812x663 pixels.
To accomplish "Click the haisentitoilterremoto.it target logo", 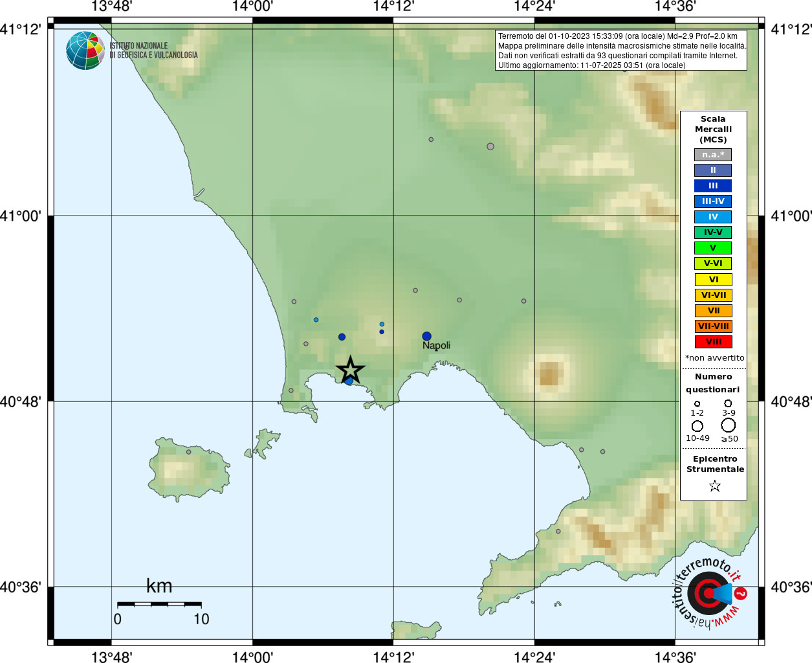I will 709,593.
